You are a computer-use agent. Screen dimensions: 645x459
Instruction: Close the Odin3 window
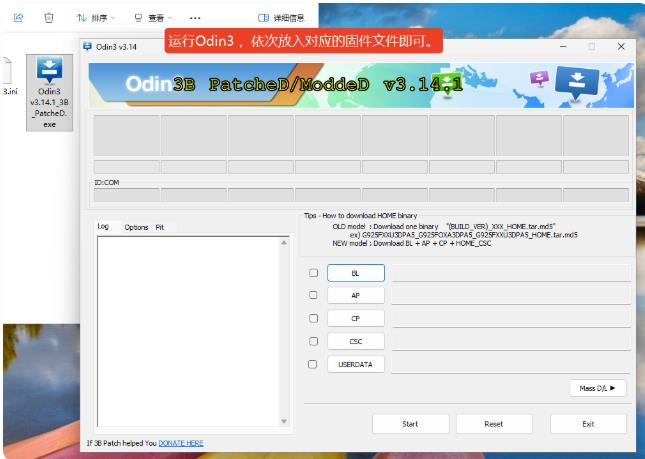pyautogui.click(x=621, y=46)
